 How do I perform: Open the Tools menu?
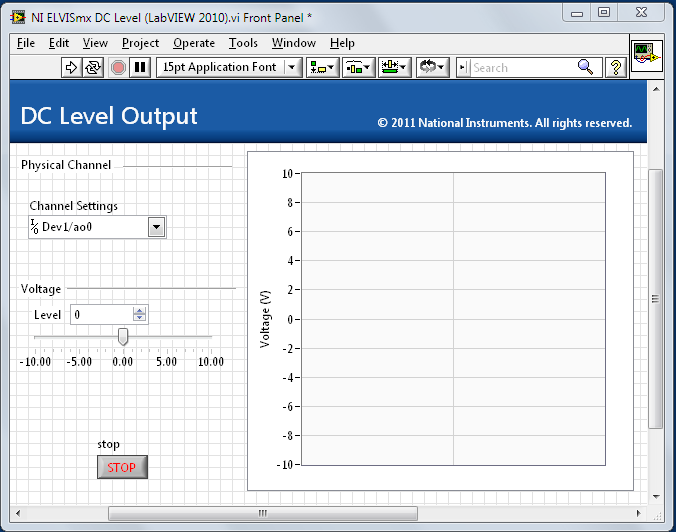pos(243,43)
